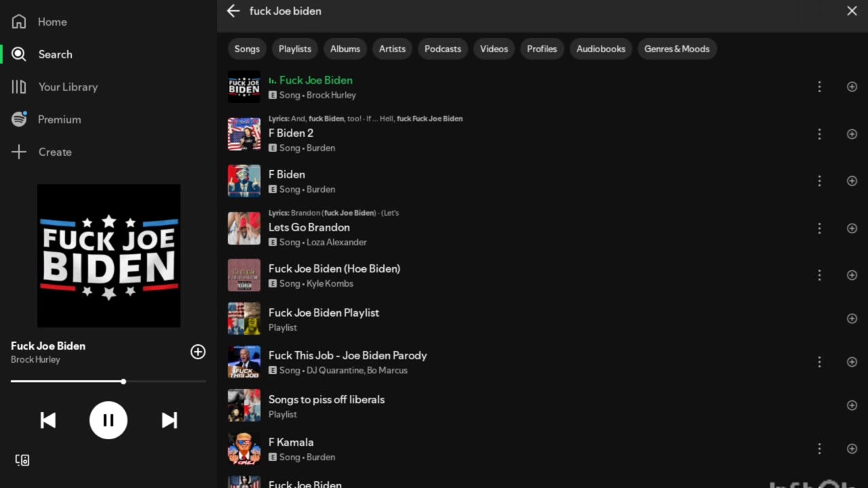Open now-playing title Fuck Joe Biden
The image size is (868, 488).
pyautogui.click(x=48, y=346)
